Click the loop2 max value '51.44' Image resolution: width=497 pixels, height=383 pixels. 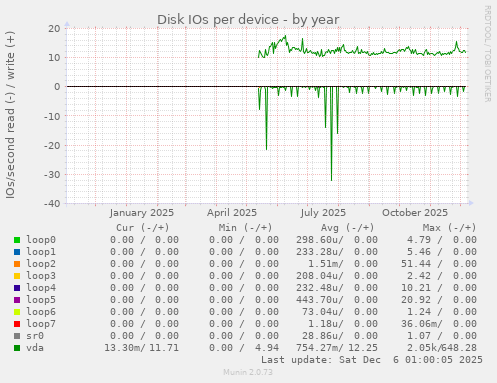point(416,264)
